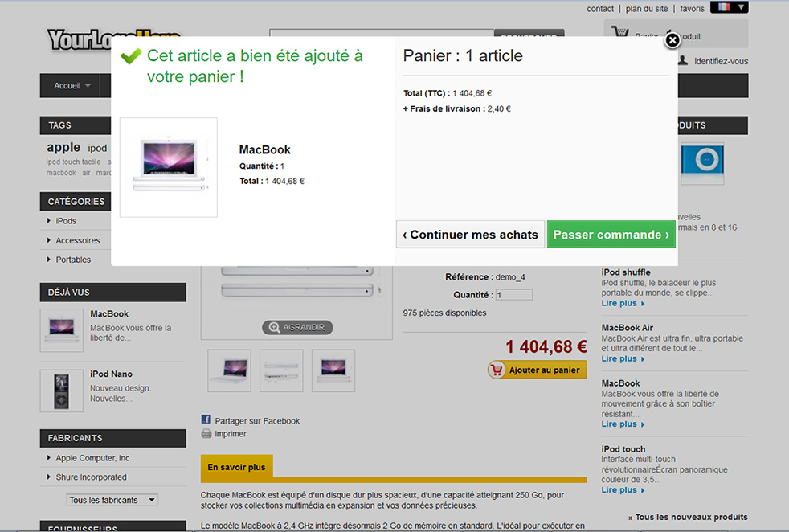The width and height of the screenshot is (789, 532).
Task: Open iPod shuffle product title
Action: pyautogui.click(x=625, y=272)
